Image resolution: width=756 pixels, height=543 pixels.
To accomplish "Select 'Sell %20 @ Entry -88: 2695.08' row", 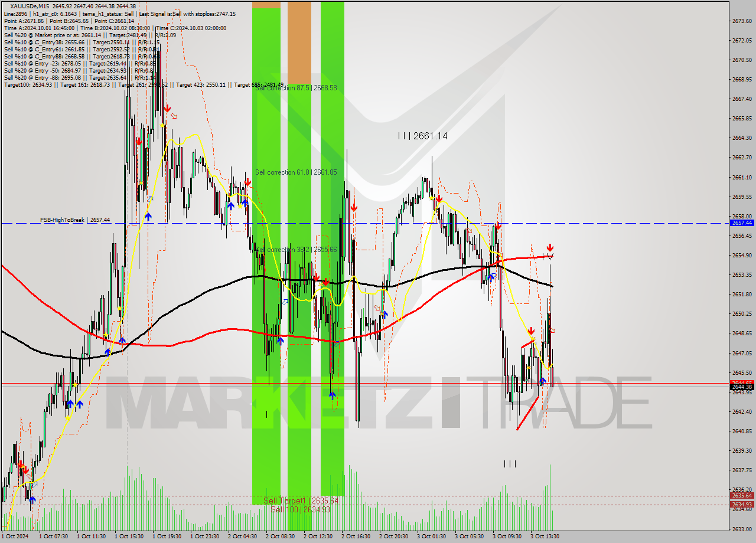I will (80, 77).
